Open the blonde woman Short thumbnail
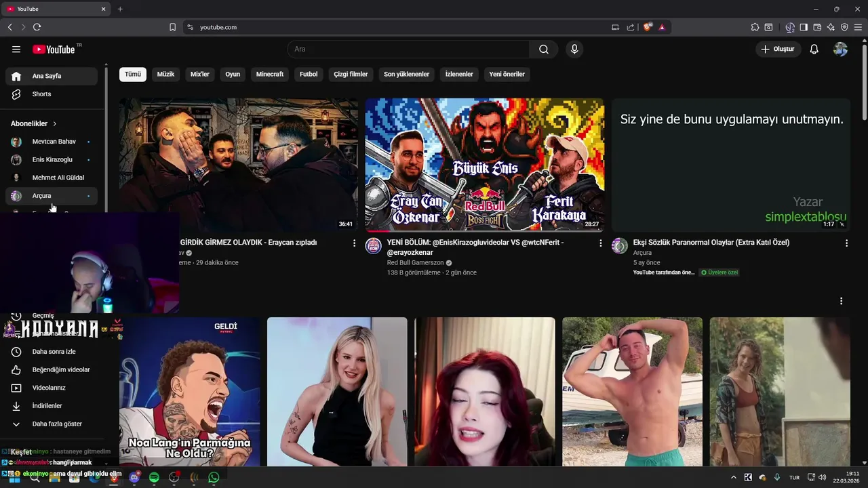Screen dimensions: 868x488 (337, 392)
